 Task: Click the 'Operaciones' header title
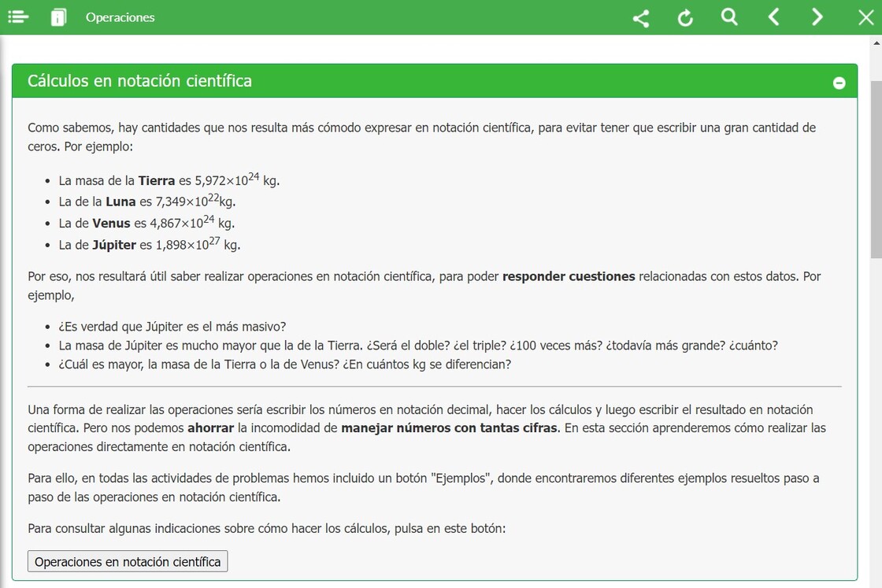pos(120,17)
